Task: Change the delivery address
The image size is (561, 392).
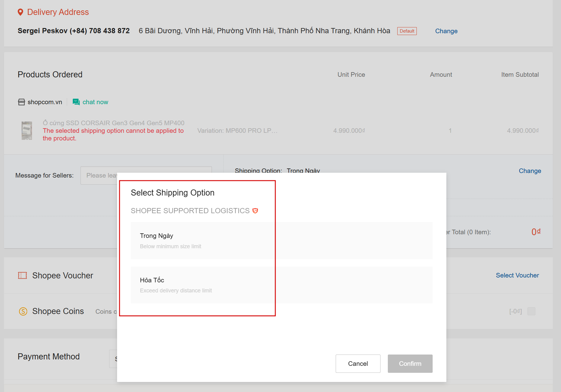Action: point(446,31)
